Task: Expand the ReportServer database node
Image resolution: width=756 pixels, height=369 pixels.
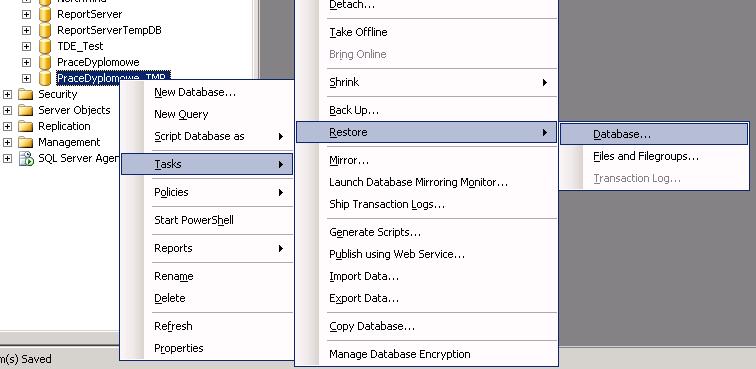Action: (26, 14)
